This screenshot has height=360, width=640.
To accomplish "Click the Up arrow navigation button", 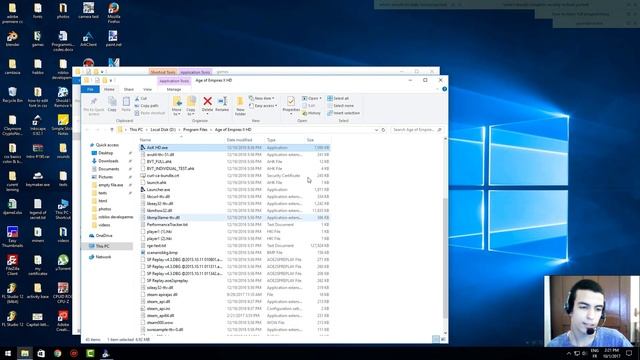I will (112, 130).
